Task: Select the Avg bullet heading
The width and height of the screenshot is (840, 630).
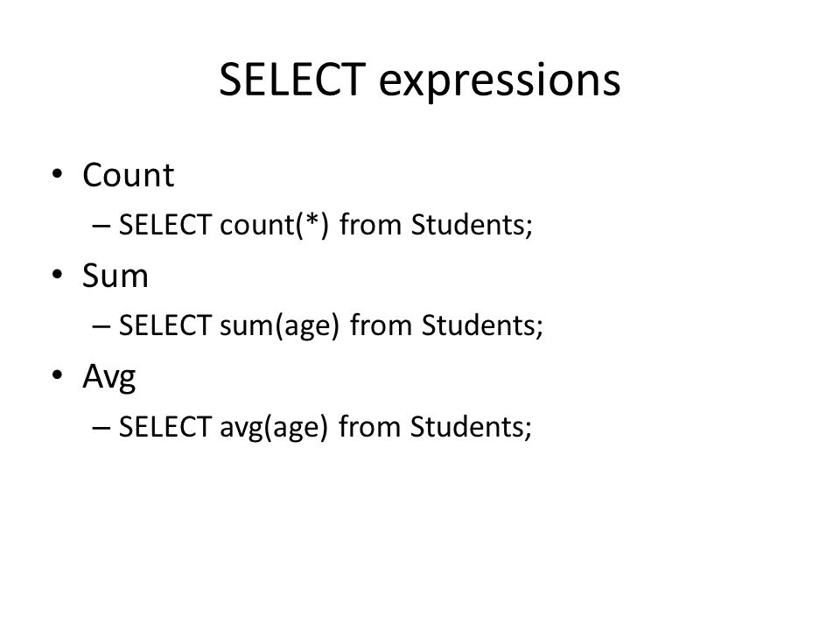Action: [109, 377]
